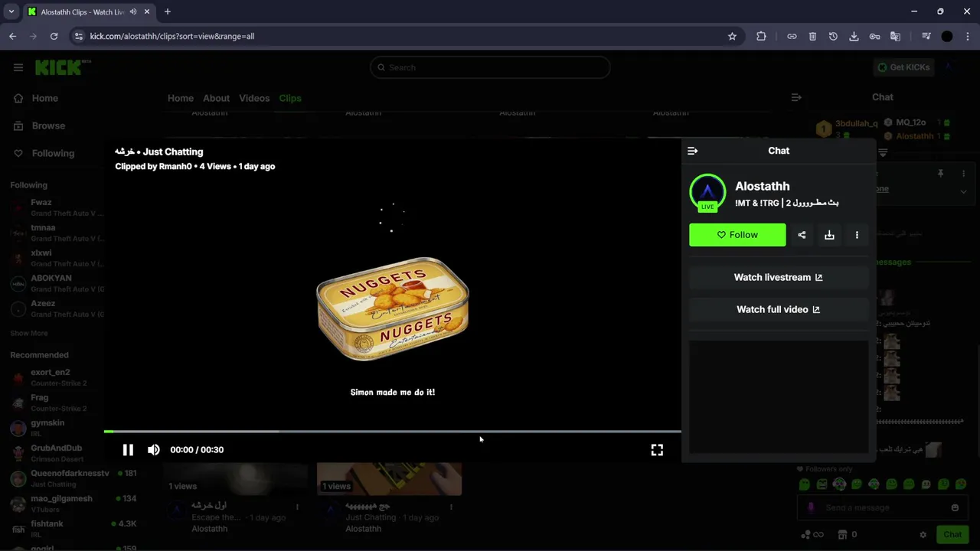This screenshot has height=551, width=980.
Task: Open browser extensions menu
Action: pos(761,36)
